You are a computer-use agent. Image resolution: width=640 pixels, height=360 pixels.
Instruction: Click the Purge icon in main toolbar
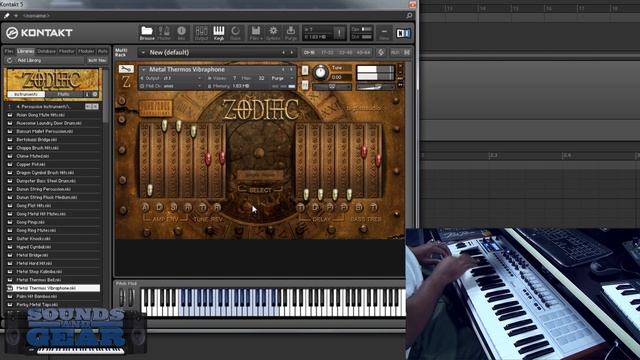point(291,33)
